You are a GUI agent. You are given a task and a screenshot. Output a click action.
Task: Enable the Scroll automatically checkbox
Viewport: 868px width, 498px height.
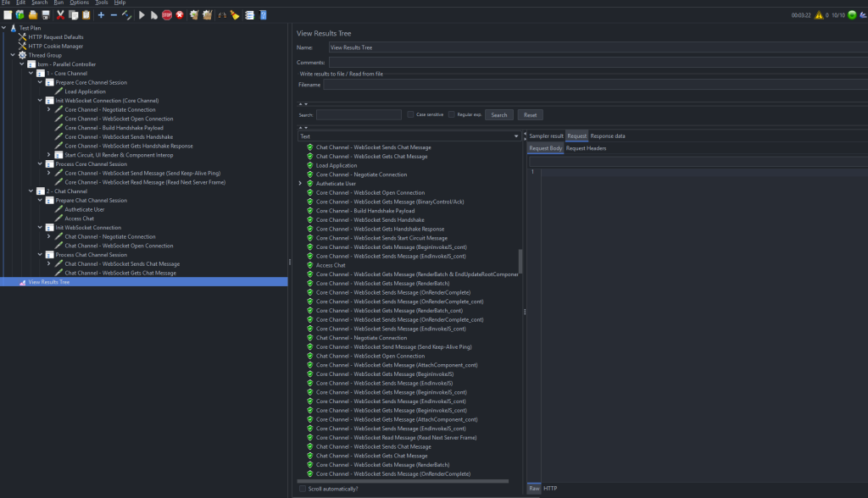click(303, 489)
